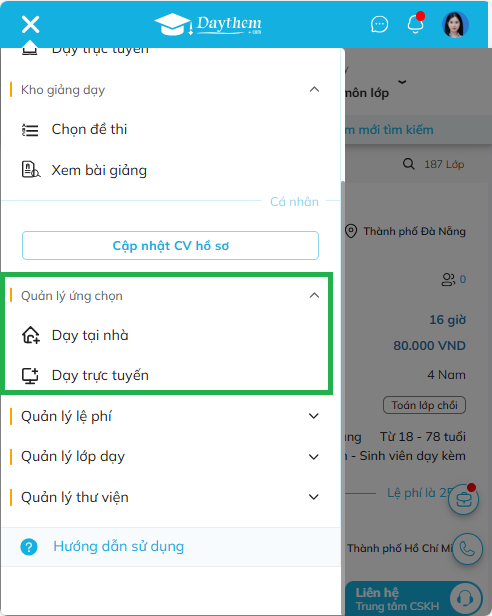Select Dạy trực tuyến monitor icon
Viewport: 492px width, 616px height.
pos(30,376)
